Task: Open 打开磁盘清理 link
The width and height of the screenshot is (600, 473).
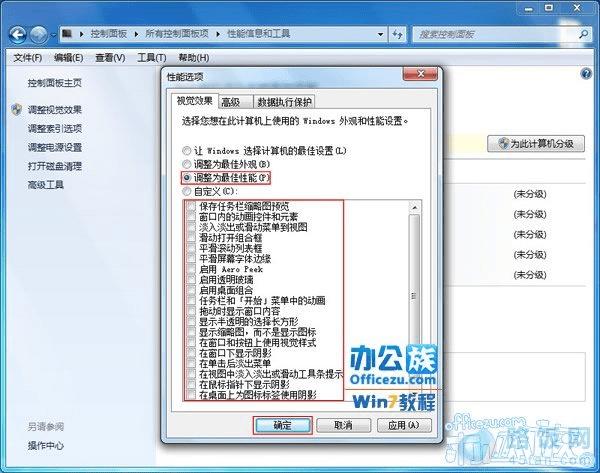Action: pyautogui.click(x=55, y=166)
